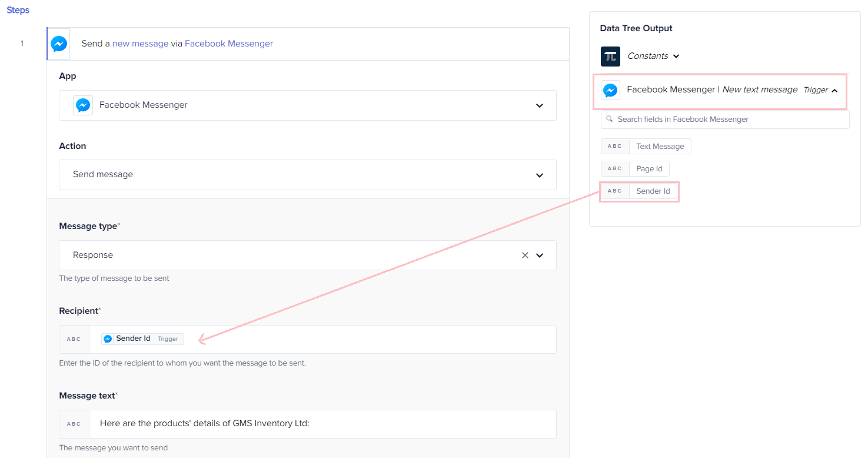Click the search magnifier icon in Data Tree
This screenshot has height=458, width=868.
[x=609, y=119]
